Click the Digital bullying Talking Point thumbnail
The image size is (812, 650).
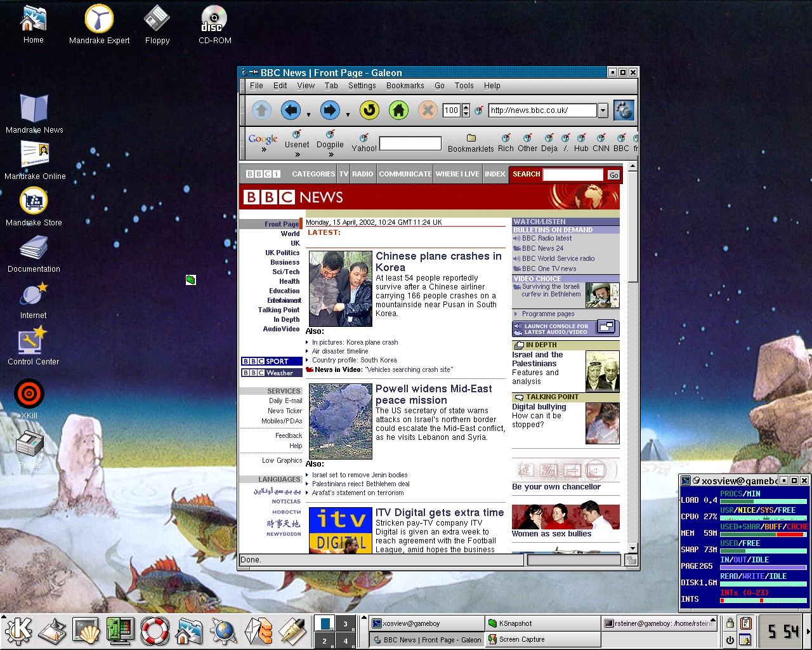pos(602,423)
